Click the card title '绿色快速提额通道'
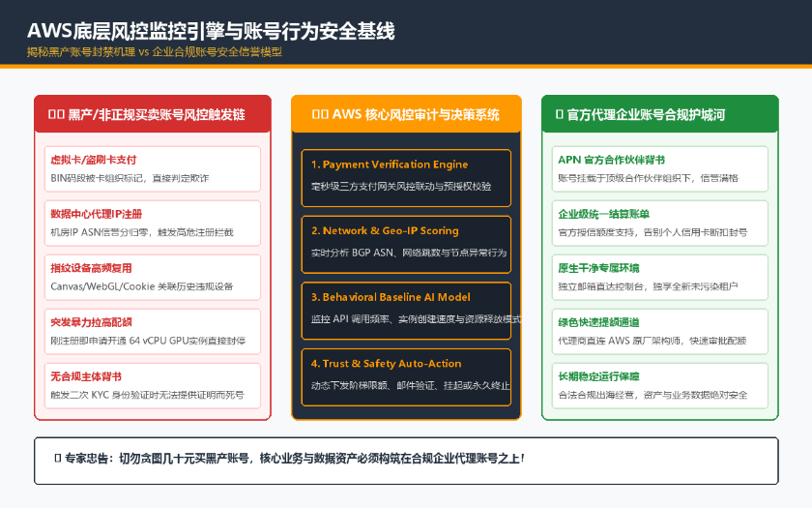The width and height of the screenshot is (812, 508). (x=598, y=322)
